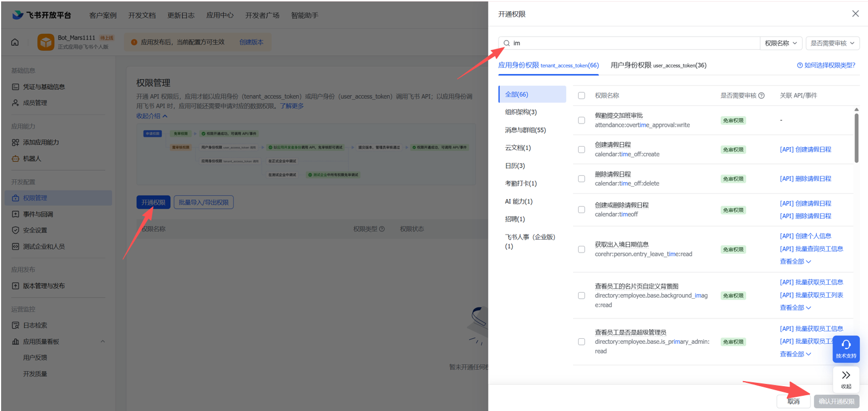The height and width of the screenshot is (411, 868).
Task: Switch to 用户身份权限 user_access_token tab
Action: [x=658, y=65]
